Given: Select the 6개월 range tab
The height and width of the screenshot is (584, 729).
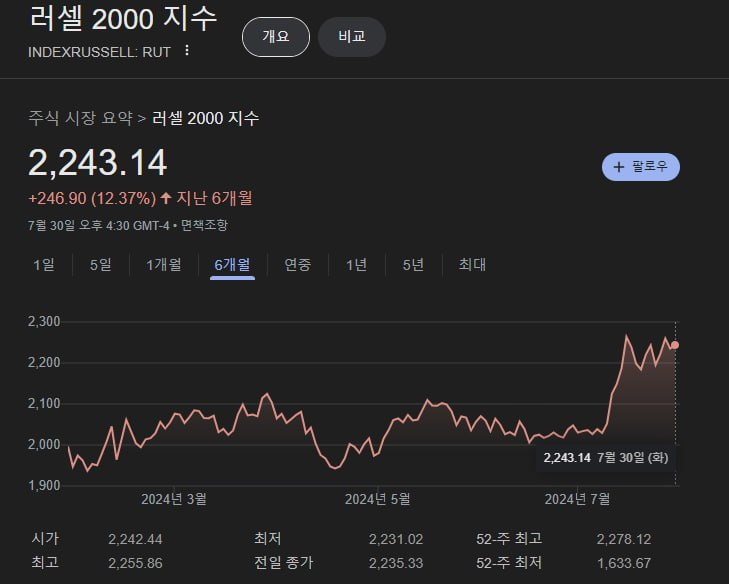Looking at the screenshot, I should click(x=232, y=265).
